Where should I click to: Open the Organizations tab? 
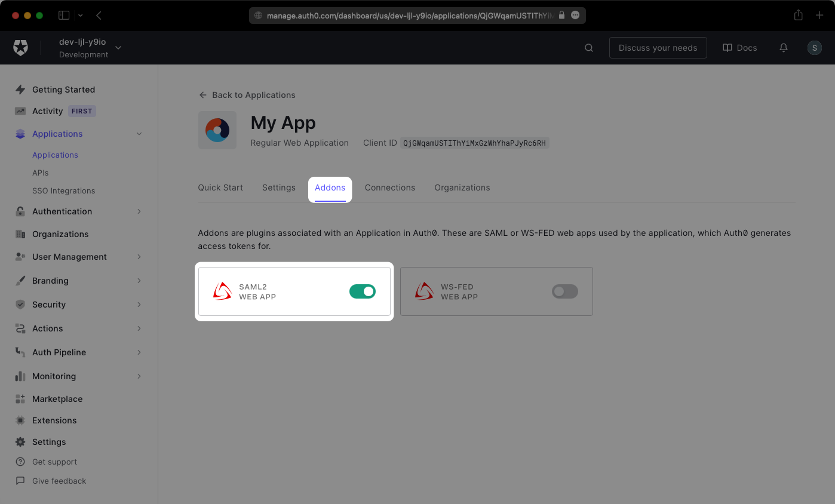click(x=462, y=187)
